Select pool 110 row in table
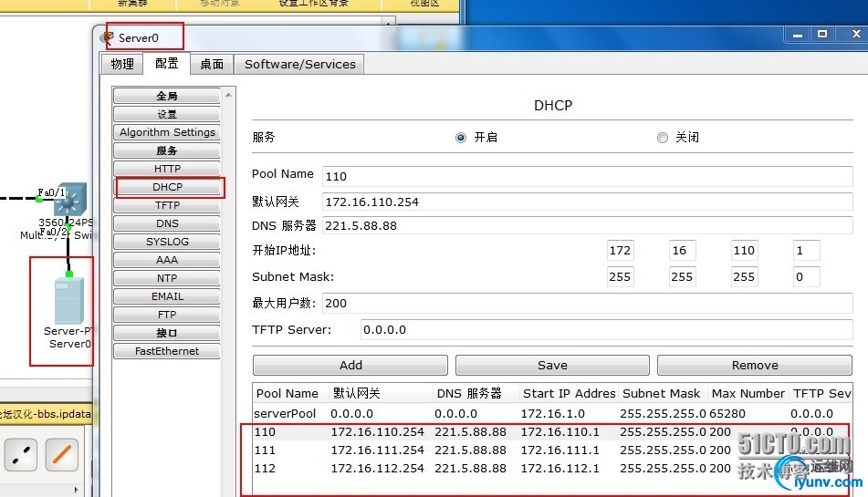The image size is (868, 497). (552, 431)
